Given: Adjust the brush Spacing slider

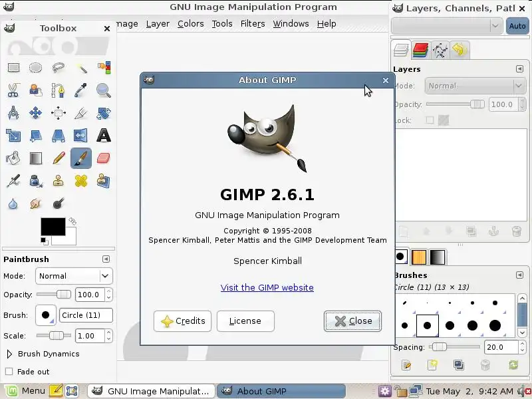Looking at the screenshot, I should coord(454,347).
